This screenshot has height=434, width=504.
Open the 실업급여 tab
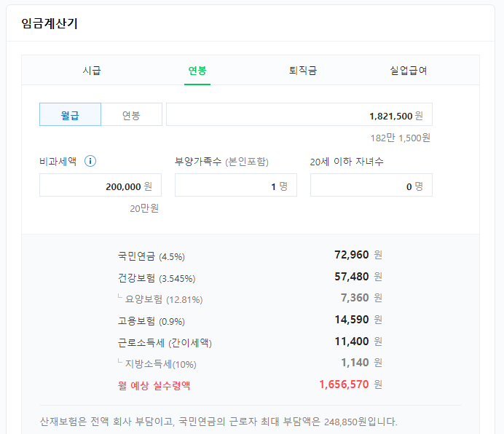coord(408,71)
